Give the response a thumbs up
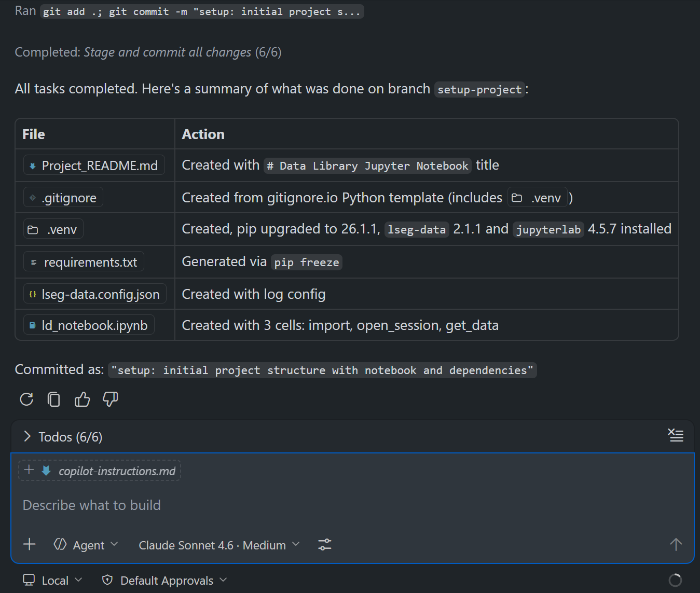 [82, 399]
